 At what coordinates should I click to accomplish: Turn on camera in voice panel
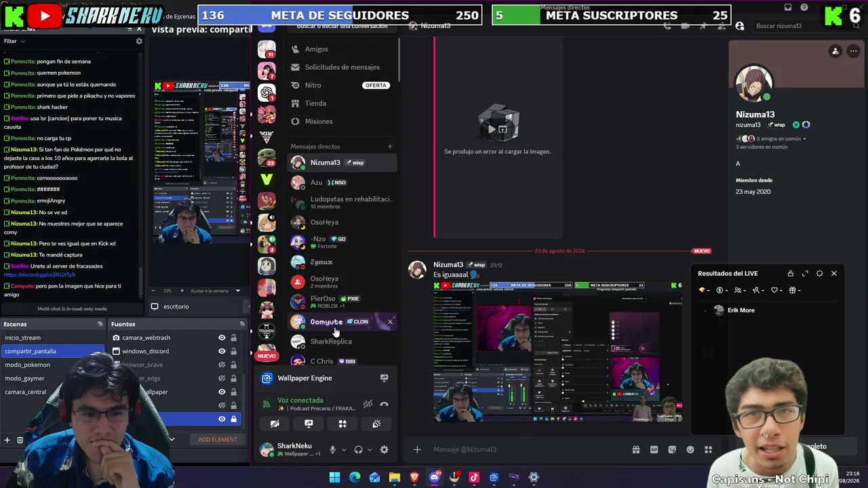pyautogui.click(x=275, y=424)
